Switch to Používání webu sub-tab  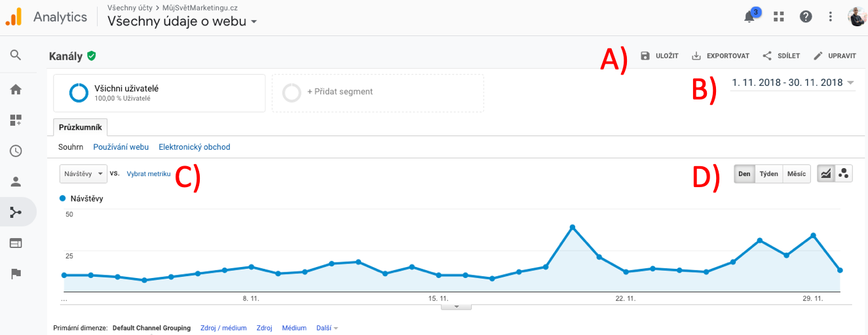121,147
